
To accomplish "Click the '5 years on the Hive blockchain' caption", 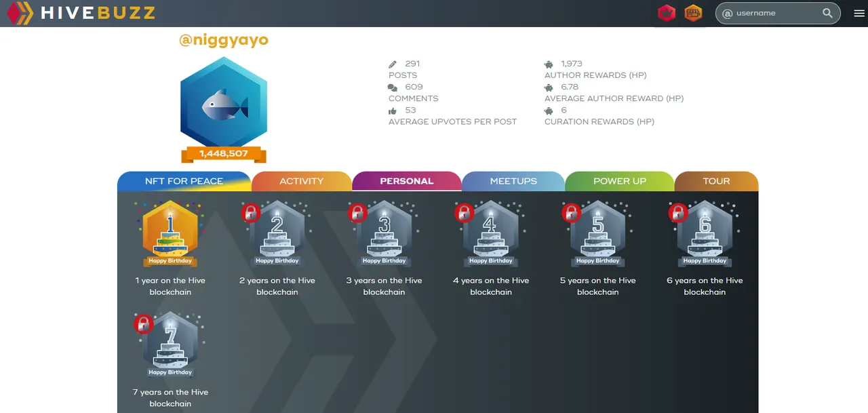I will (x=598, y=286).
